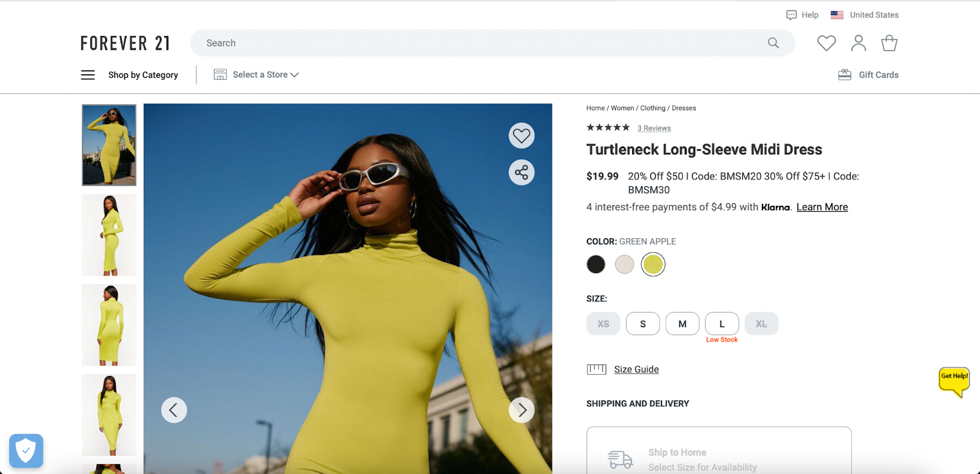This screenshot has height=474, width=980.
Task: Click the BMSM20 promo code text
Action: click(741, 176)
